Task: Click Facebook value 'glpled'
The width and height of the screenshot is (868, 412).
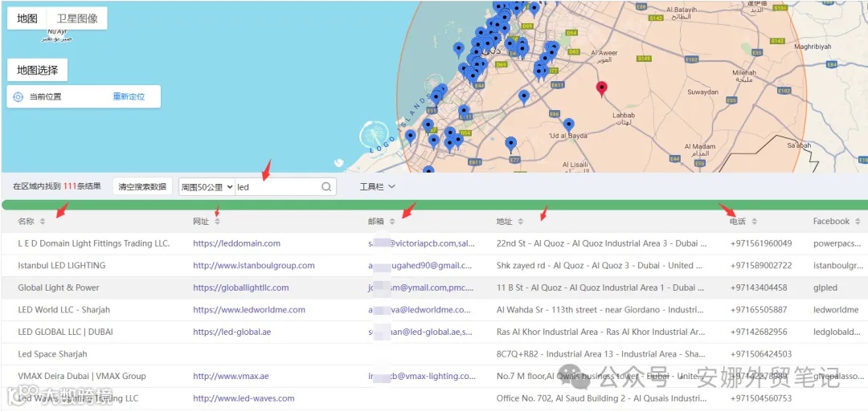Action: point(825,288)
